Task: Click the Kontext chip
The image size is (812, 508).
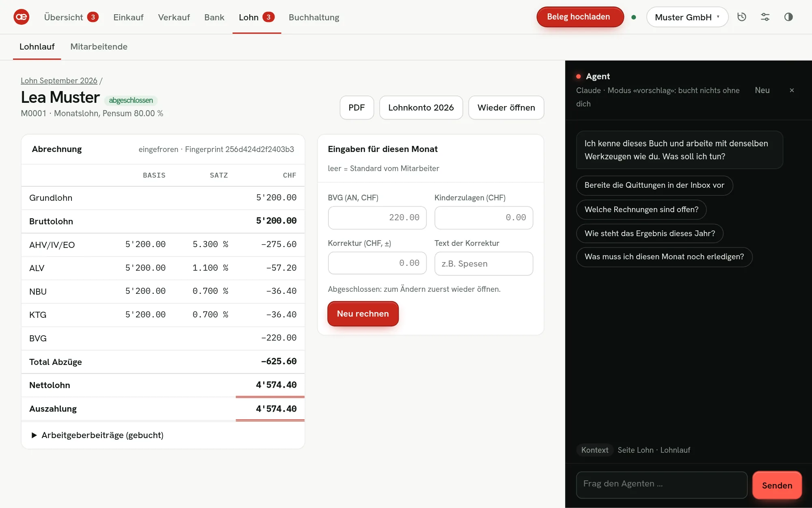Action: (x=594, y=450)
